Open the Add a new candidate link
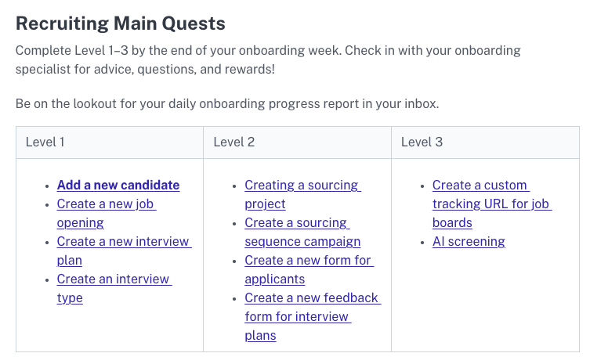590x364 pixels. pyautogui.click(x=118, y=186)
